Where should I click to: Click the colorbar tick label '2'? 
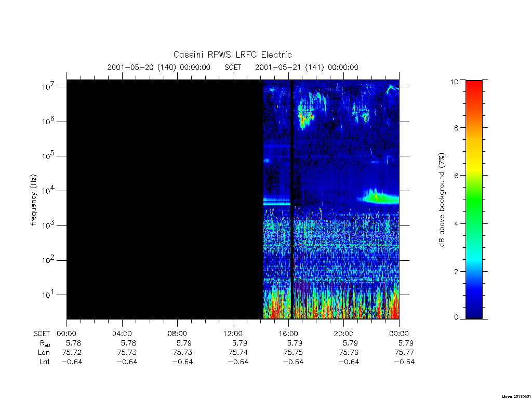(456, 271)
